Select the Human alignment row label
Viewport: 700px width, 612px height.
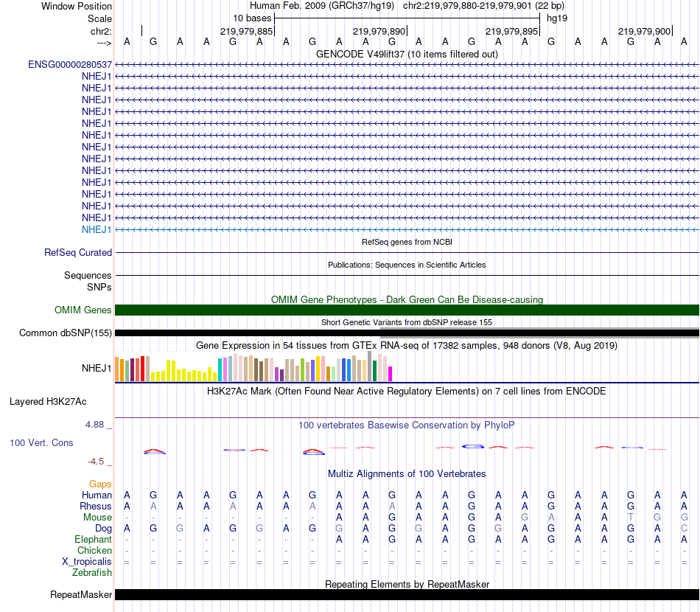97,495
